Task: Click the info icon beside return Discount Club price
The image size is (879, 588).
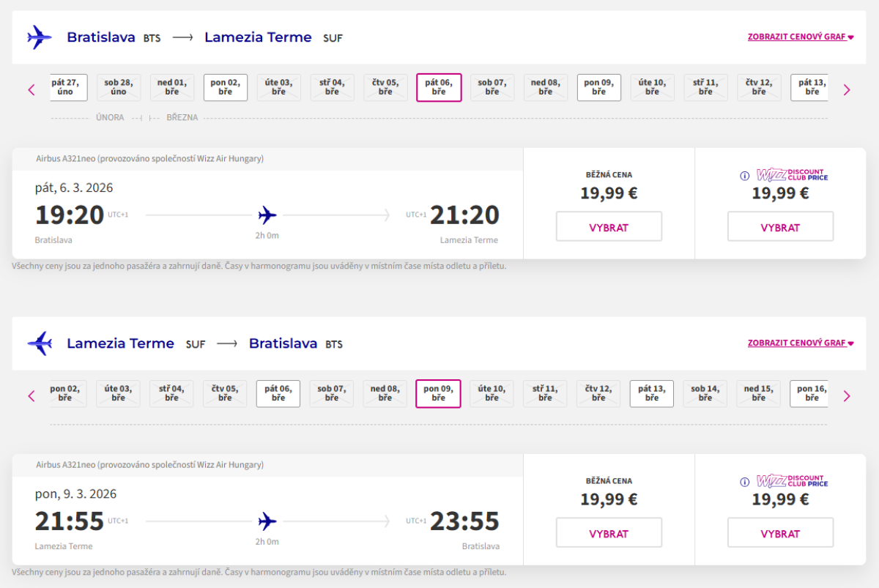Action: 744,482
